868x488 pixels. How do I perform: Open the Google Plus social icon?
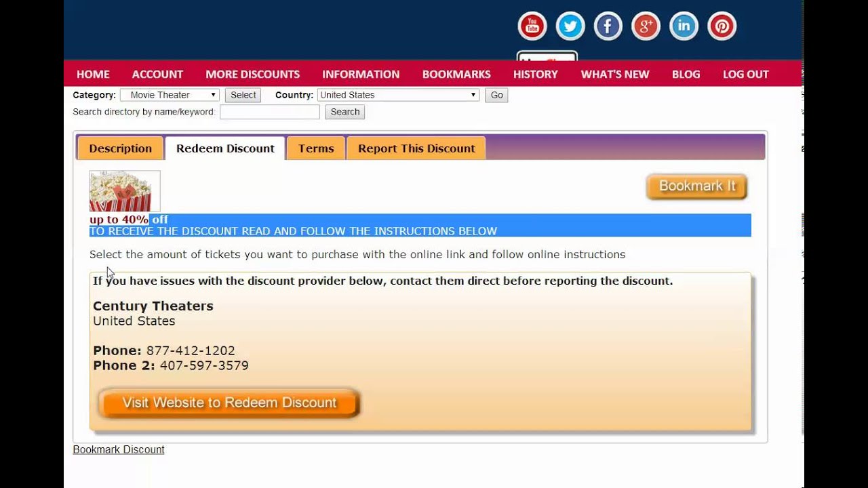pos(646,26)
